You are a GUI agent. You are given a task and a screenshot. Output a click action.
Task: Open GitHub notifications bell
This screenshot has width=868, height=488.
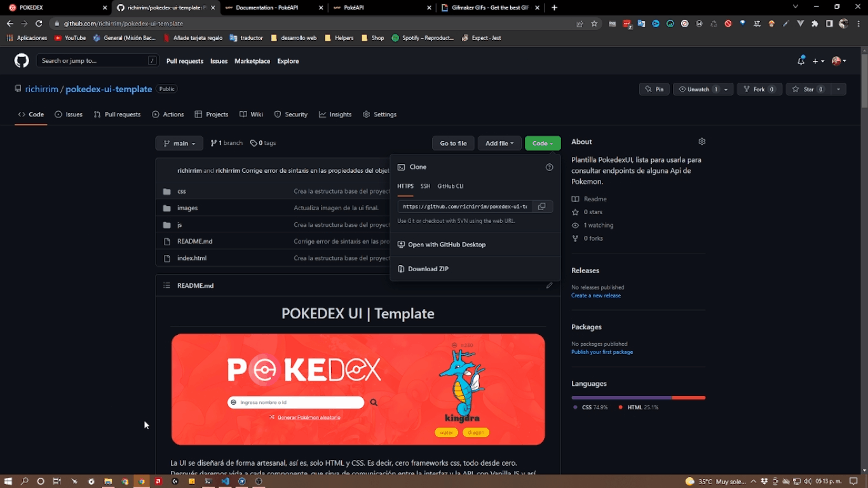pyautogui.click(x=801, y=61)
